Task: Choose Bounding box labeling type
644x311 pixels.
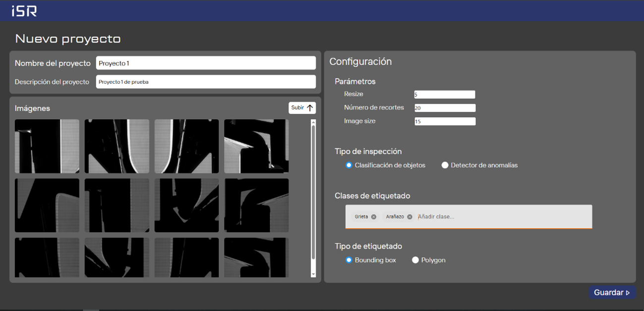Action: coord(349,260)
